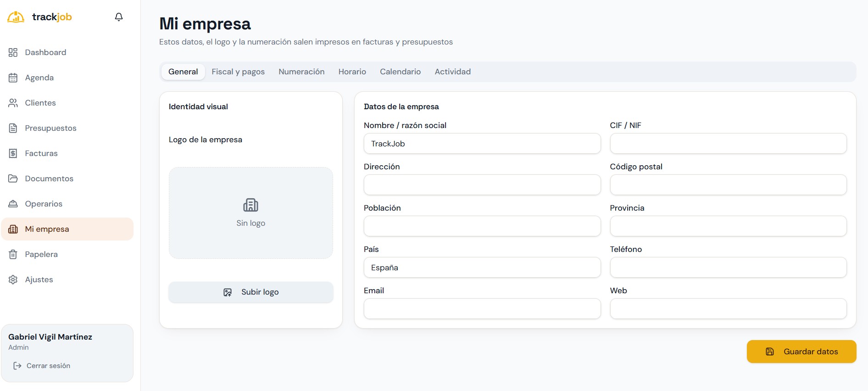This screenshot has width=868, height=391.
Task: Click the trackjob logo icon
Action: point(16,17)
